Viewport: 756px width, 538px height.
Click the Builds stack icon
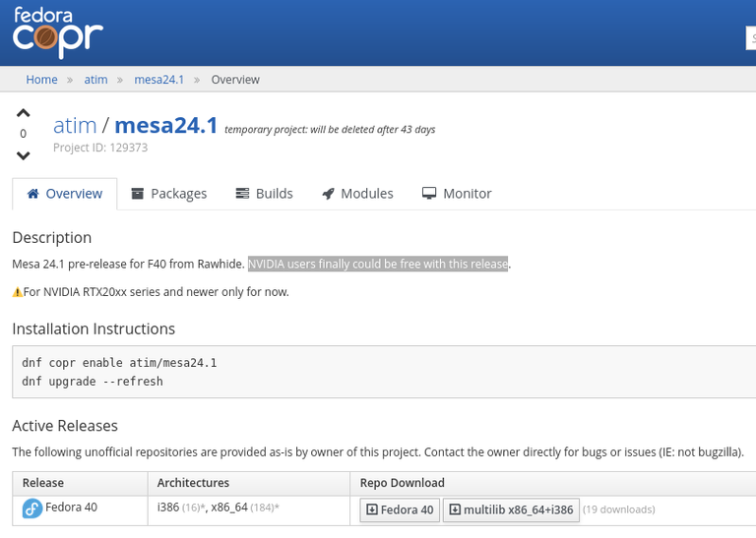click(x=242, y=194)
